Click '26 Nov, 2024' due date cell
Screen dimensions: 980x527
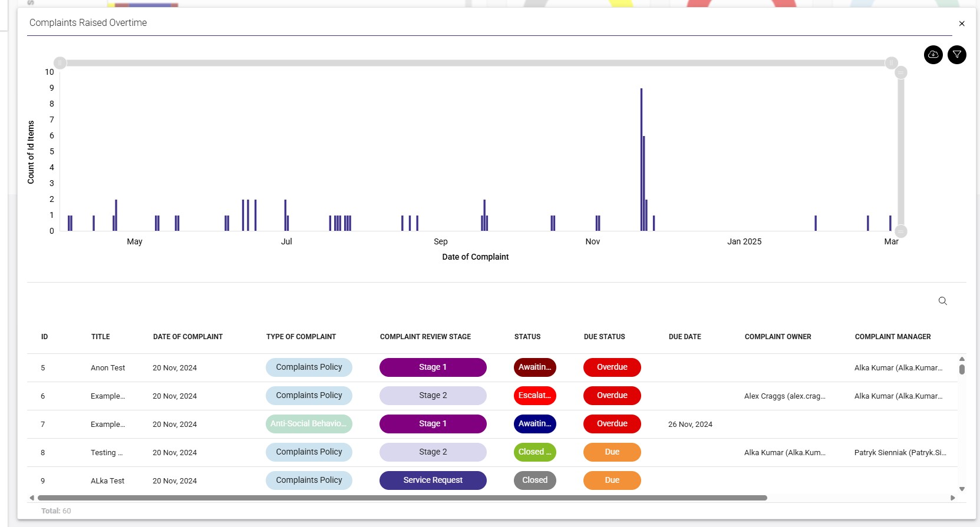(x=690, y=425)
